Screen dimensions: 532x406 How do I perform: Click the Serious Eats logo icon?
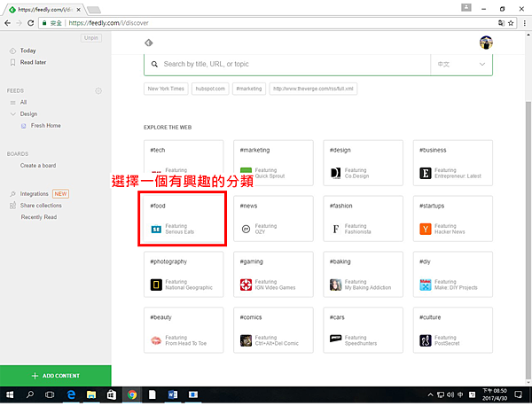pyautogui.click(x=156, y=230)
